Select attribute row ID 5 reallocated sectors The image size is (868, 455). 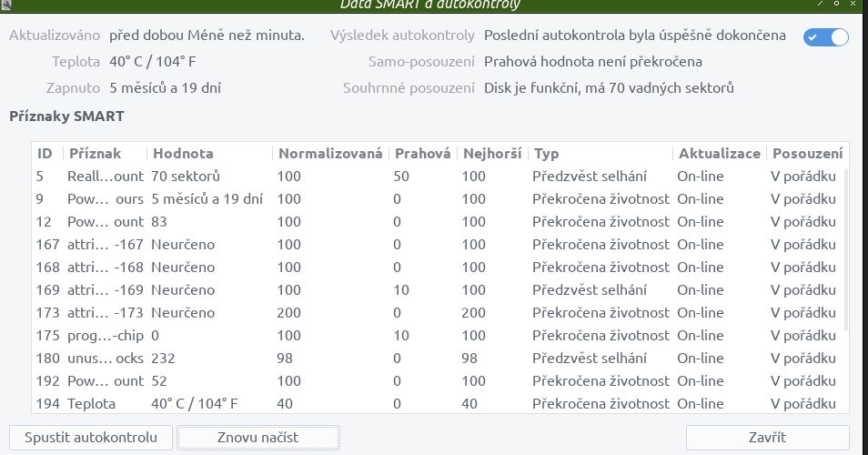438,176
